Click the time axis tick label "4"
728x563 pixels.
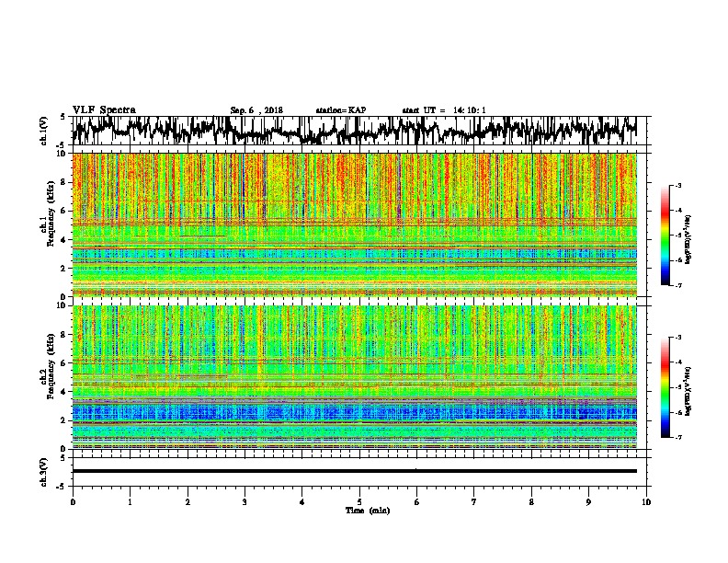[302, 502]
